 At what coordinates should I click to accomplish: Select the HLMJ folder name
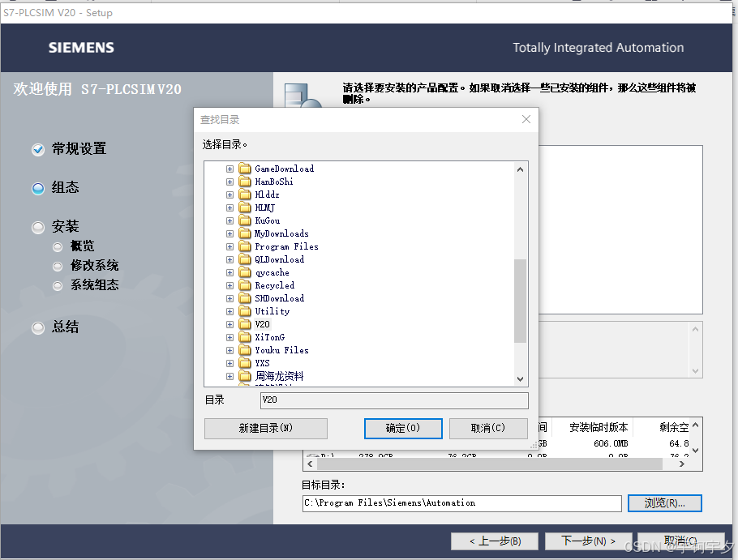[x=264, y=207]
